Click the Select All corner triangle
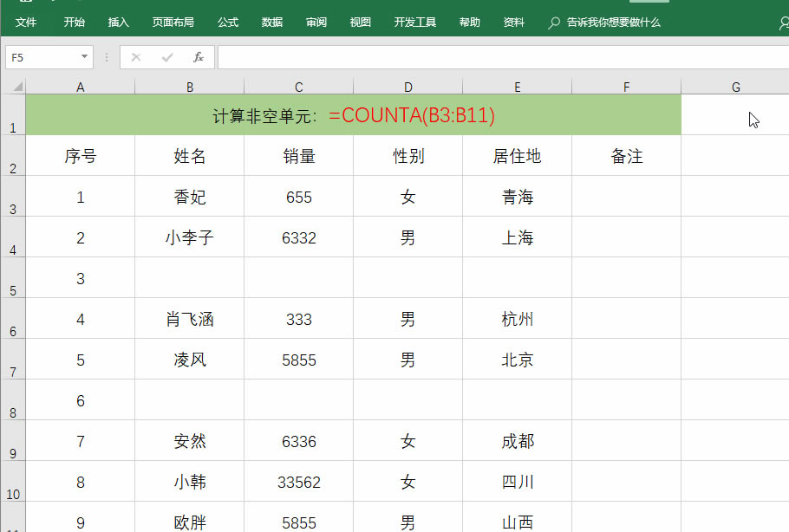The image size is (789, 532). click(x=18, y=87)
